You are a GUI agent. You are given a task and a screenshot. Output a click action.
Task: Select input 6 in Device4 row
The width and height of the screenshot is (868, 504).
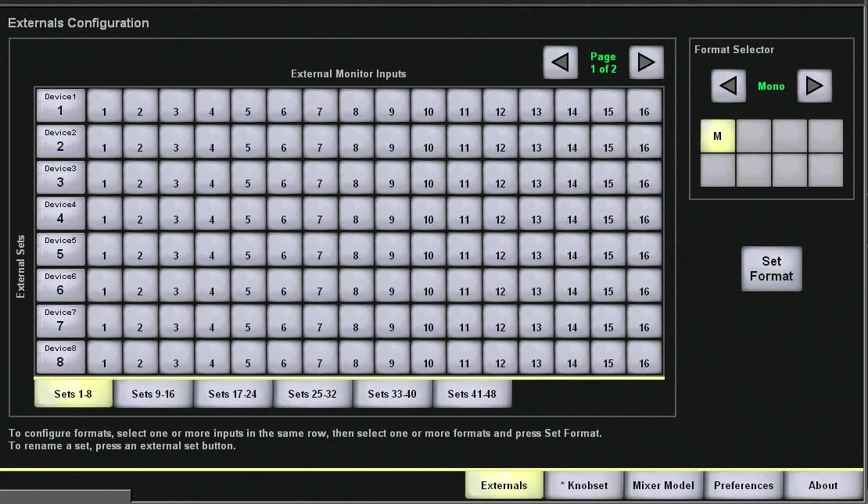[x=284, y=213]
